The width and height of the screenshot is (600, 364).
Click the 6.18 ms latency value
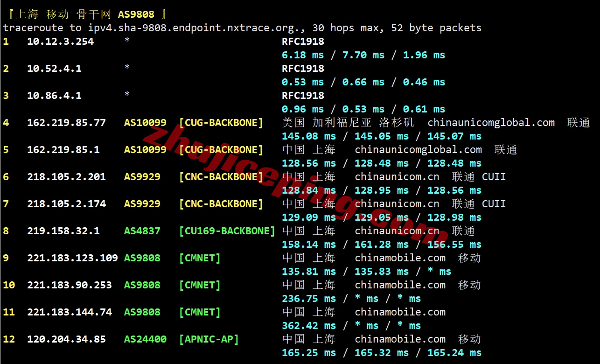click(x=303, y=55)
